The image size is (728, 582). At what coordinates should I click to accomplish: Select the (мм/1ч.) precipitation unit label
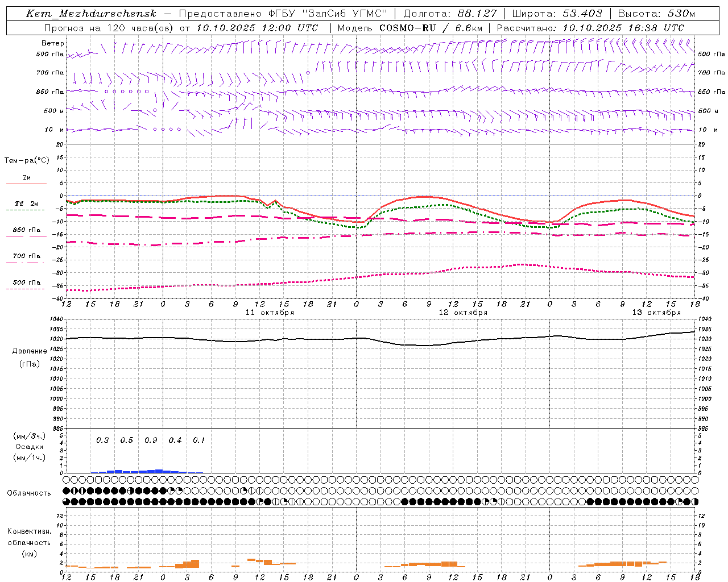point(30,458)
